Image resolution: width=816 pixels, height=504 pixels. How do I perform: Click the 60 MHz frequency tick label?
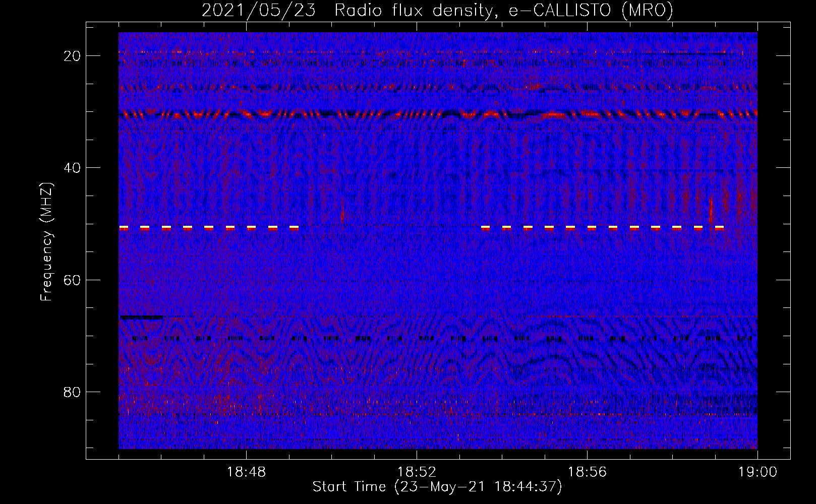[x=73, y=280]
